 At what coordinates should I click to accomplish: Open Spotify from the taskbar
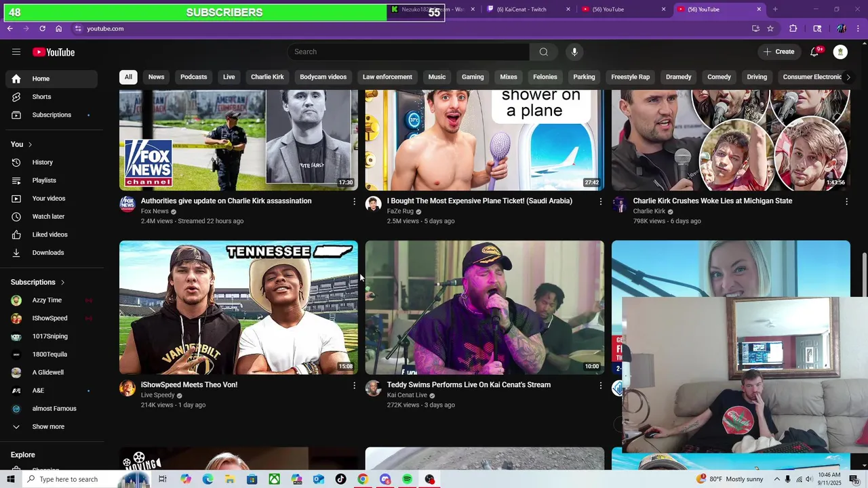tap(407, 479)
